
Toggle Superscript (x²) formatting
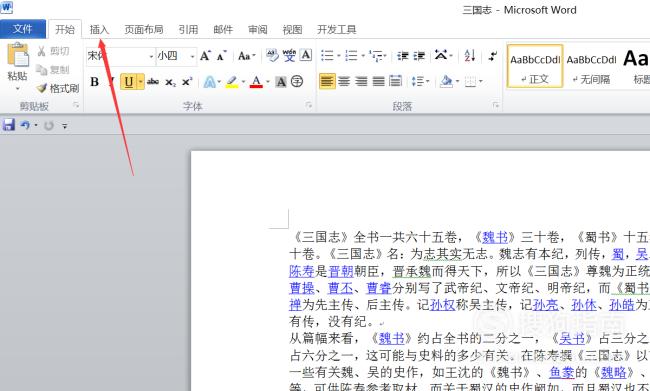[187, 82]
